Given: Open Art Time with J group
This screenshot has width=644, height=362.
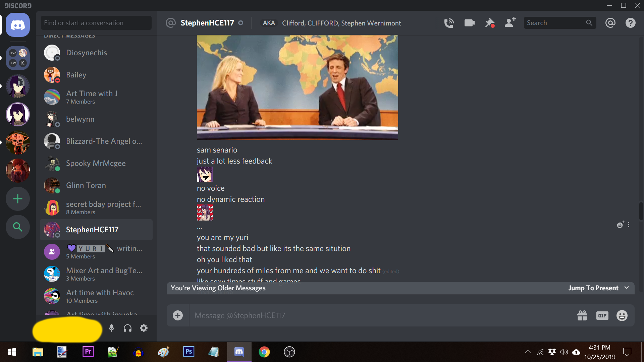Looking at the screenshot, I should [x=96, y=97].
